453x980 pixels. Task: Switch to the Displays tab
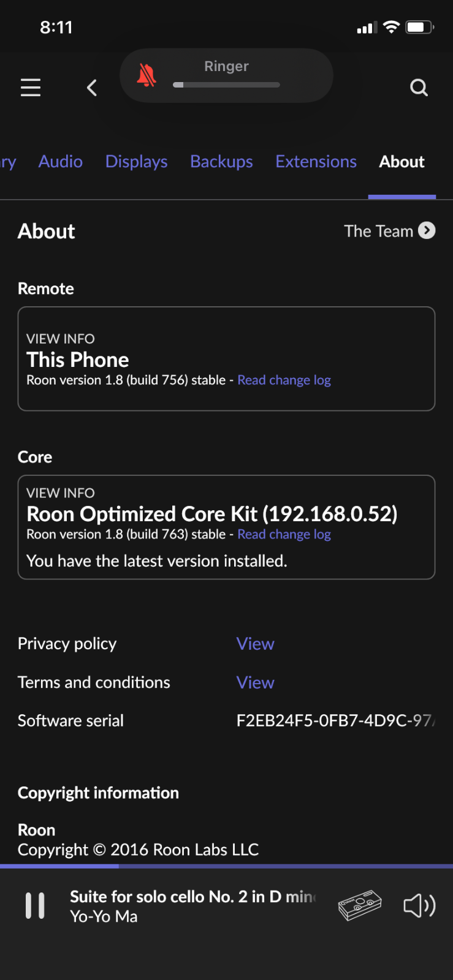137,162
